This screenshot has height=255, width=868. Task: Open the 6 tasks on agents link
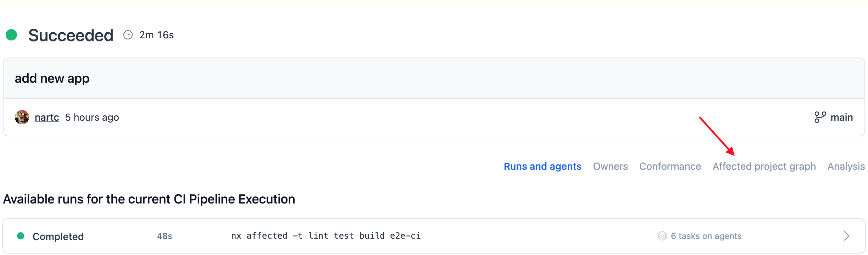click(706, 236)
